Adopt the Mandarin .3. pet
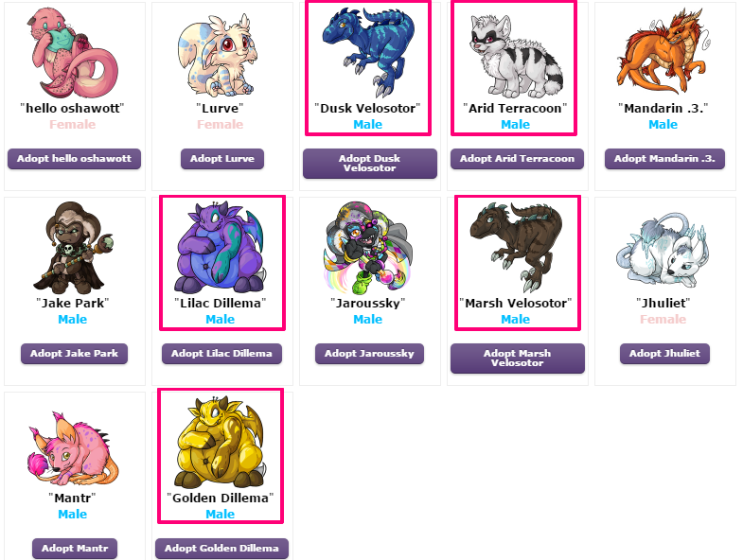The height and width of the screenshot is (560, 743). tap(664, 159)
